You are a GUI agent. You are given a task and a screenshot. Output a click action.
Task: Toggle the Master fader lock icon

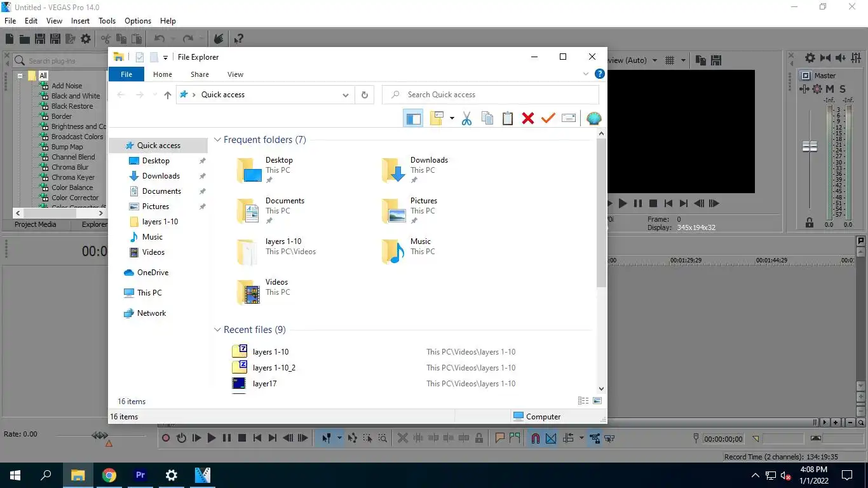pos(810,223)
